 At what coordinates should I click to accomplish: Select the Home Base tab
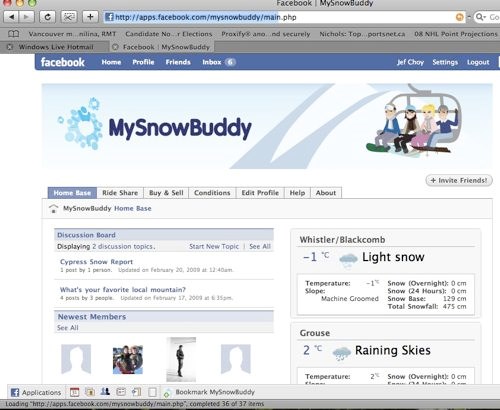[72, 193]
